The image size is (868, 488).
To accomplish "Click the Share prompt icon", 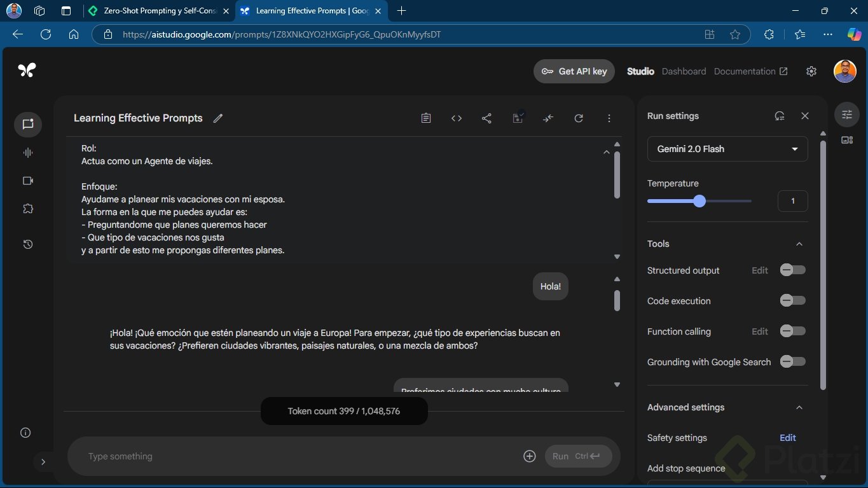I will click(x=486, y=118).
